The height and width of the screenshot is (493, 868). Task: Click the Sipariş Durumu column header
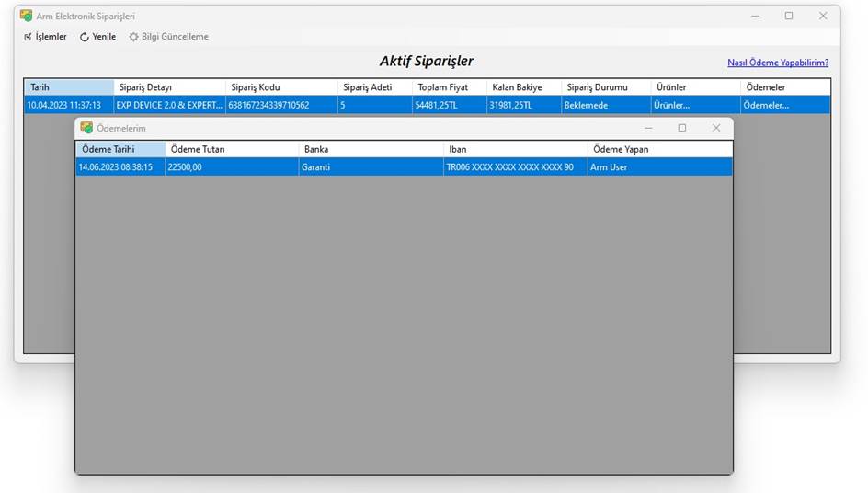604,87
